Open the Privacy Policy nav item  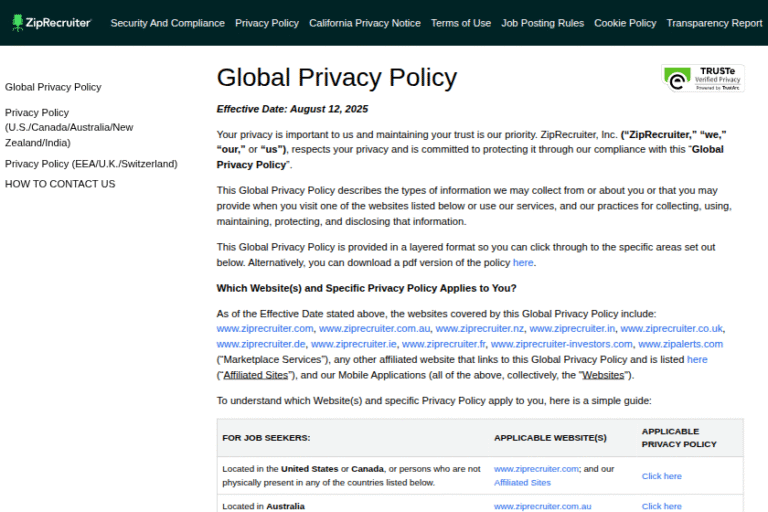[267, 23]
